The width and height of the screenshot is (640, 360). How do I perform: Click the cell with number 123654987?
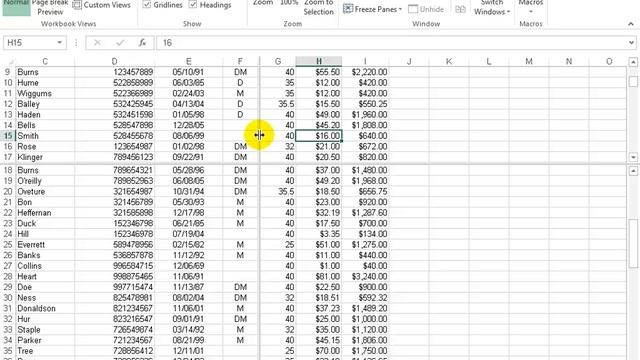point(114,146)
